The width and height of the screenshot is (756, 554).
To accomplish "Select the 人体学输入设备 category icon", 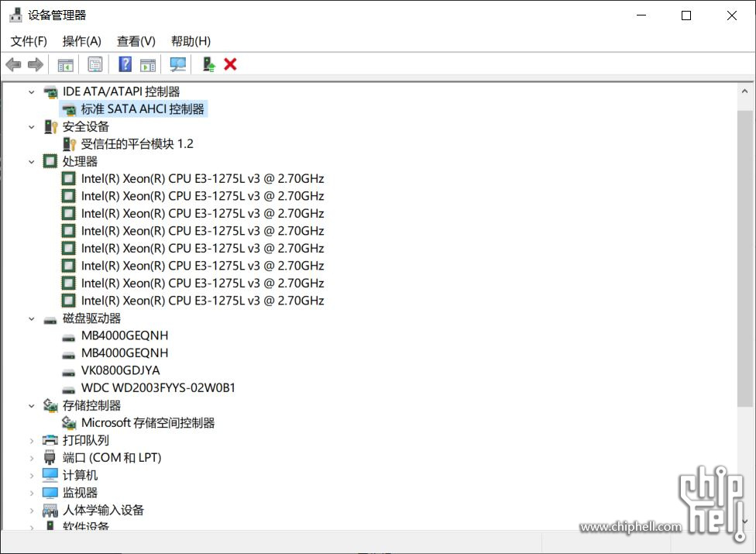I will [50, 510].
